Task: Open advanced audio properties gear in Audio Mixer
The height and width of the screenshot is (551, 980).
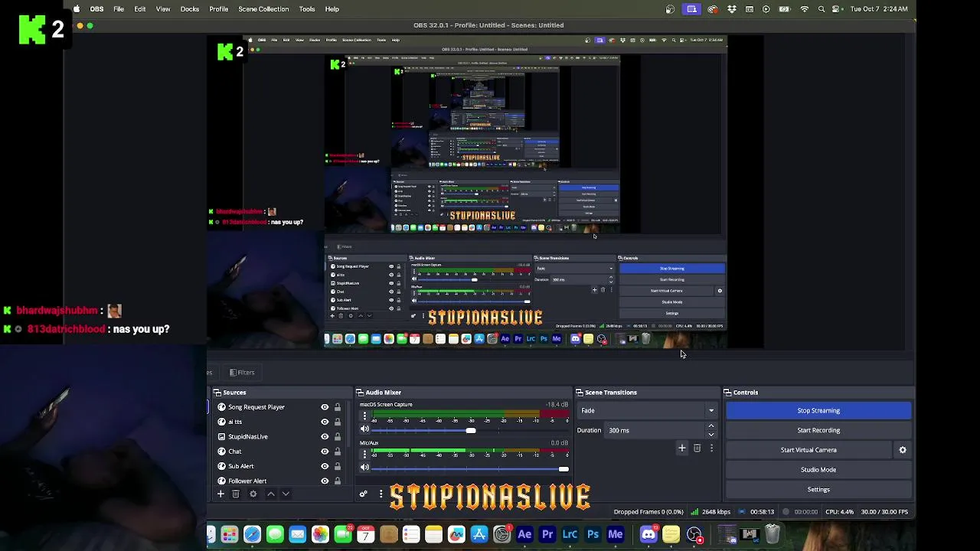Action: point(364,494)
